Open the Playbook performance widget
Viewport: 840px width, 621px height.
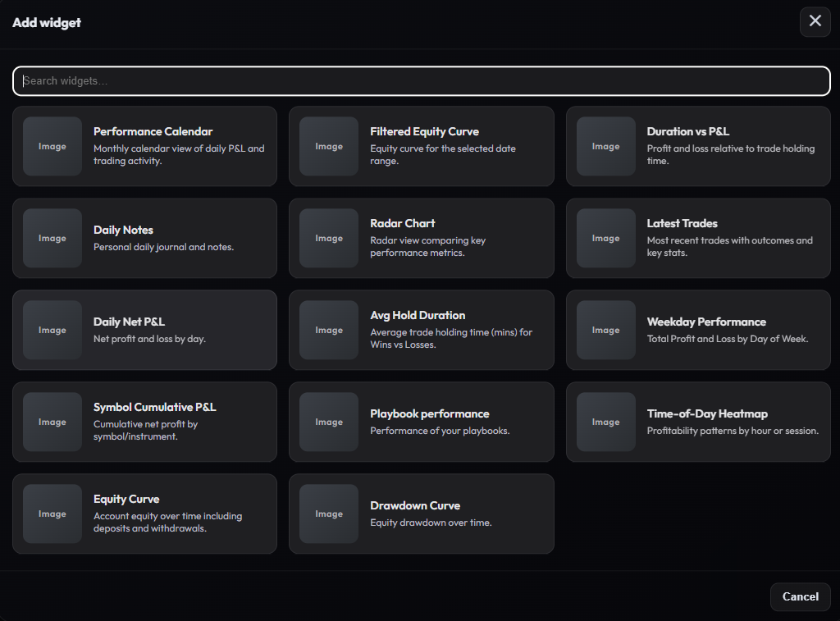pos(421,422)
